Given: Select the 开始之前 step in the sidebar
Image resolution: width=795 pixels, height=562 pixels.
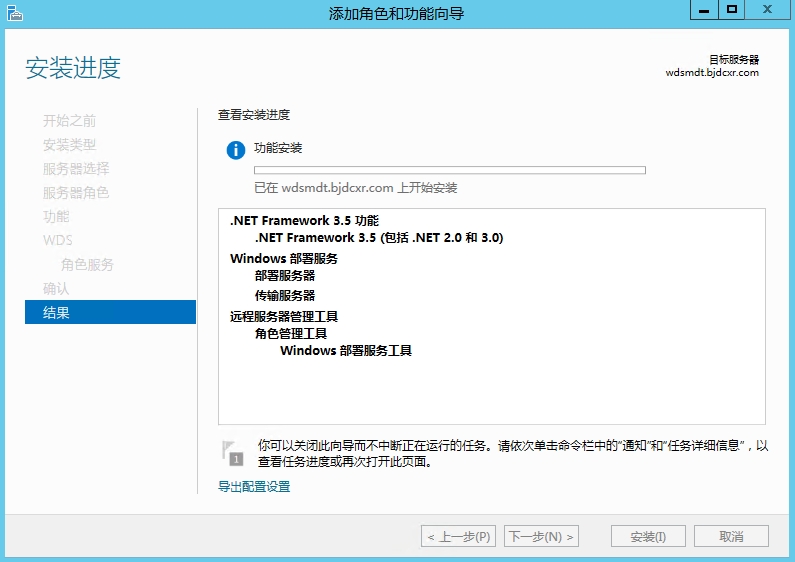Looking at the screenshot, I should [69, 121].
